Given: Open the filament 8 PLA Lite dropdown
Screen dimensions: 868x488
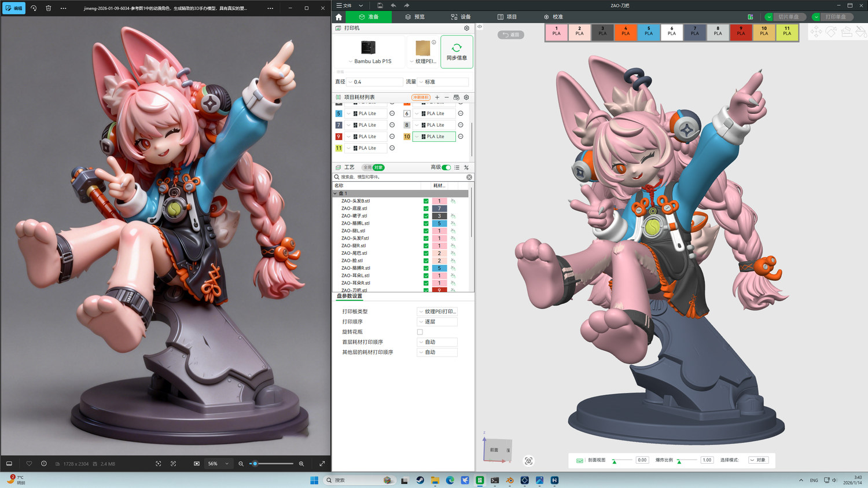Looking at the screenshot, I should pyautogui.click(x=434, y=125).
